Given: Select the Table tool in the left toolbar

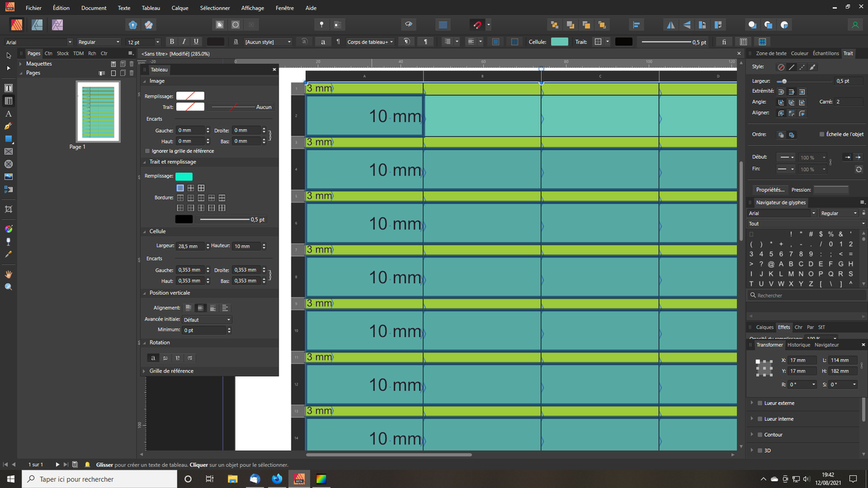Looking at the screenshot, I should [x=8, y=100].
